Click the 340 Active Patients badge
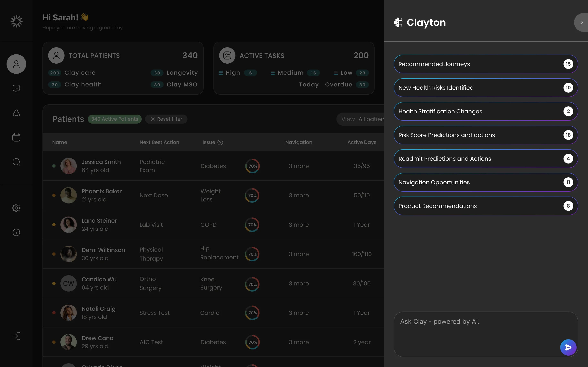This screenshot has width=588, height=367. coord(115,119)
